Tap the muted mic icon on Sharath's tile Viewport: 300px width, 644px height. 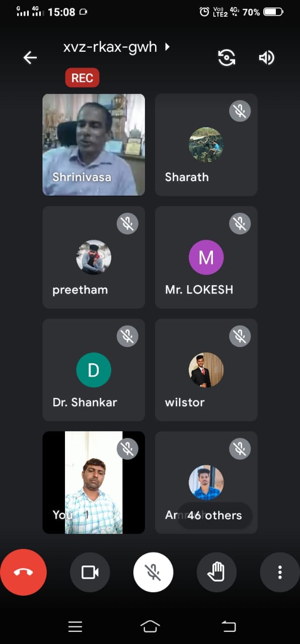click(x=240, y=111)
